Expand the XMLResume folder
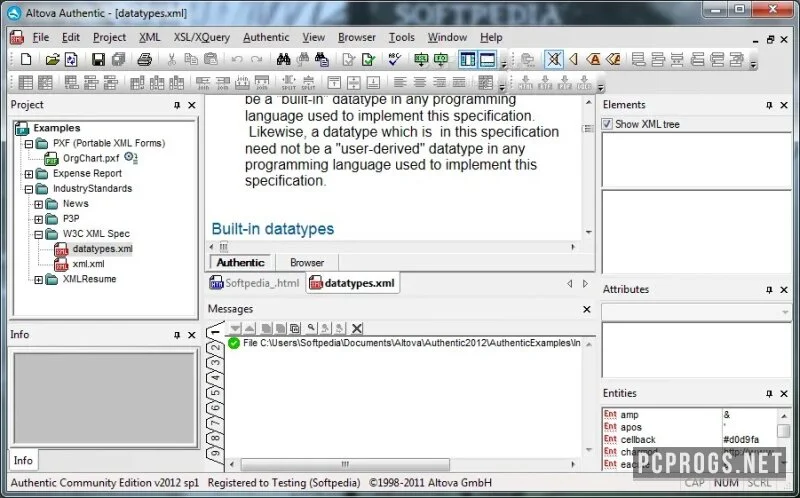Screen dimensions: 800x498 tap(39, 280)
